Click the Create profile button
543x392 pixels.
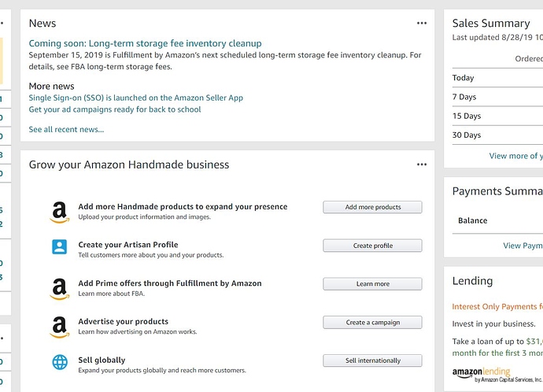pos(372,246)
